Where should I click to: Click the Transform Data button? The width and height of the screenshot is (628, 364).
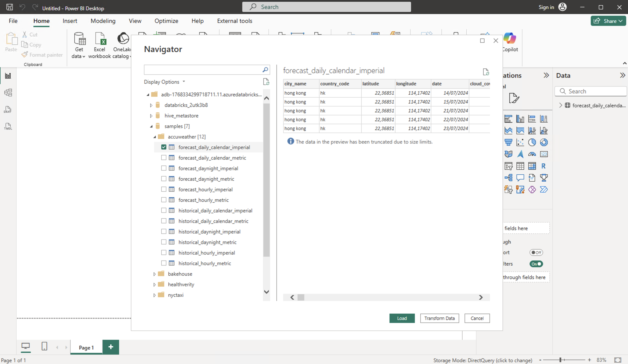439,318
